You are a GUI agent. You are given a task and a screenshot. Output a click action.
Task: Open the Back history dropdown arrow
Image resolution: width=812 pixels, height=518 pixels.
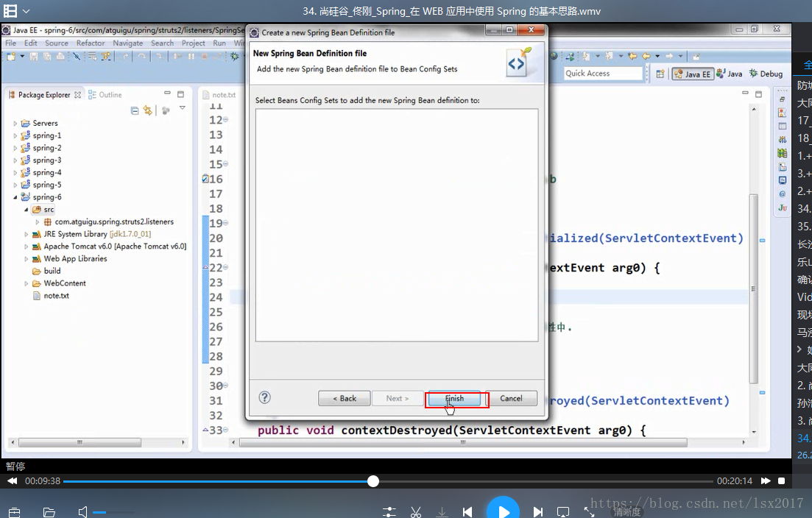coord(657,56)
